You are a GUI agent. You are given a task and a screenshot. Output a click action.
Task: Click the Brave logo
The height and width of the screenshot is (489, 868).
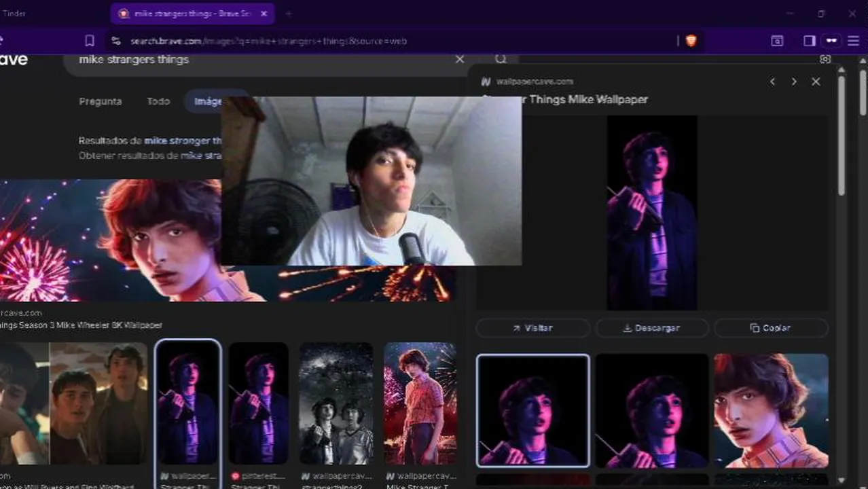14,60
